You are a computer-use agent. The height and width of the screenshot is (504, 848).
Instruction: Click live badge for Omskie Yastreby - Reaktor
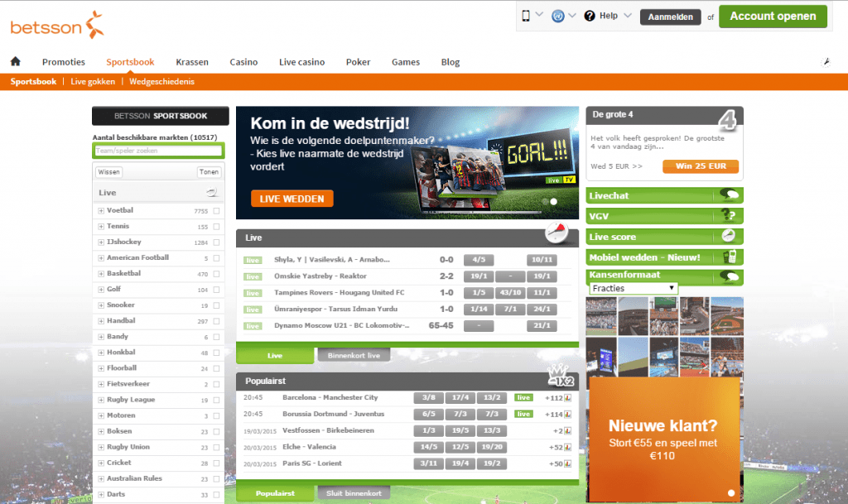[x=253, y=276]
